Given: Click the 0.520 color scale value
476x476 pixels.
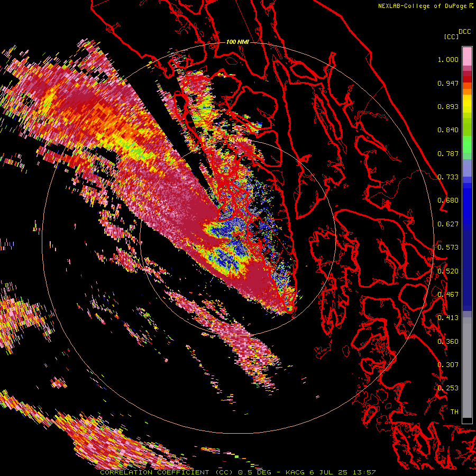Looking at the screenshot, I should (448, 271).
